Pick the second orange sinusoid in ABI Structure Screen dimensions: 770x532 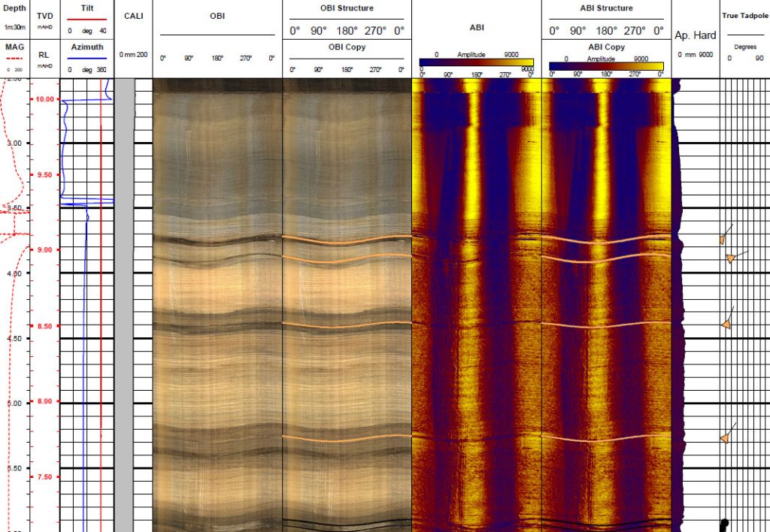pyautogui.click(x=606, y=258)
